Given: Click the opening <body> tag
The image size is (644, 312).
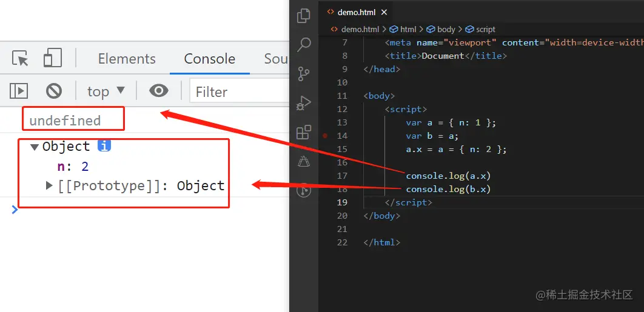Looking at the screenshot, I should (x=379, y=96).
